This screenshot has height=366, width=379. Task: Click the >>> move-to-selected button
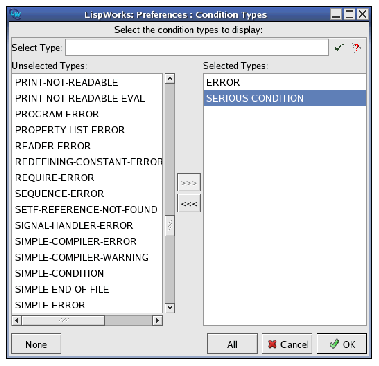189,183
